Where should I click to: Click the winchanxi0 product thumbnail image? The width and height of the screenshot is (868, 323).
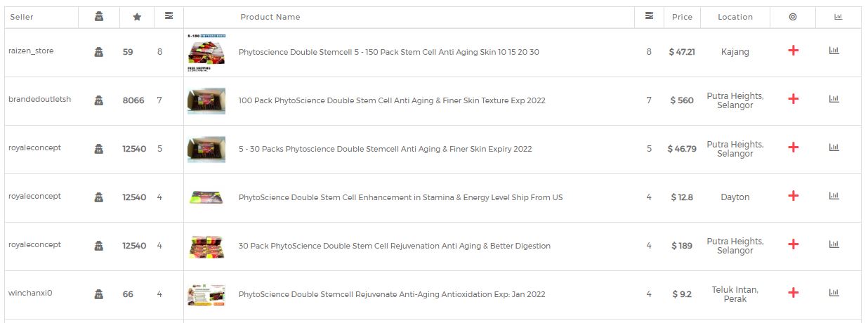(x=206, y=294)
